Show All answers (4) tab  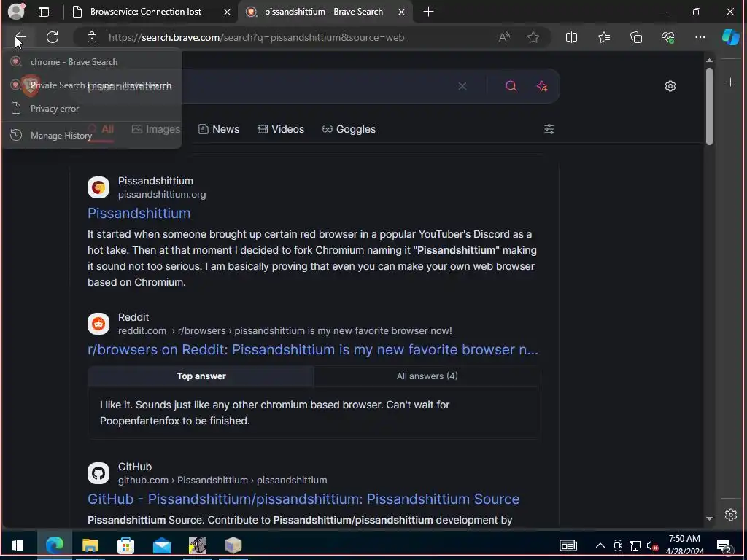[x=427, y=376]
